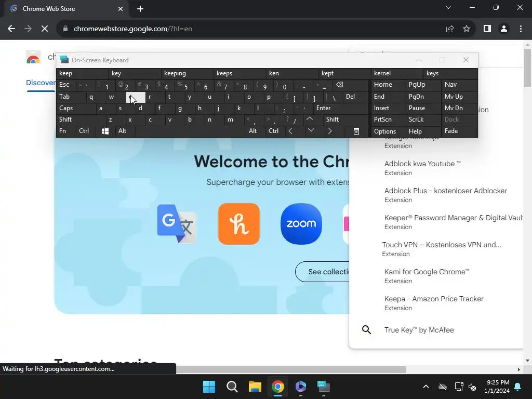Click the Zoom extension icon
Screen dimensions: 532x399
pyautogui.click(x=301, y=223)
